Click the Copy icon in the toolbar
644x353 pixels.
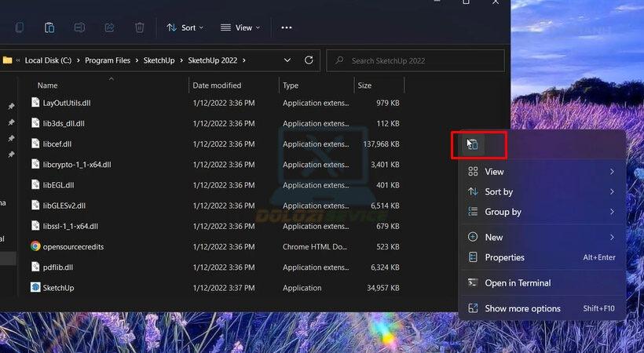[x=20, y=27]
